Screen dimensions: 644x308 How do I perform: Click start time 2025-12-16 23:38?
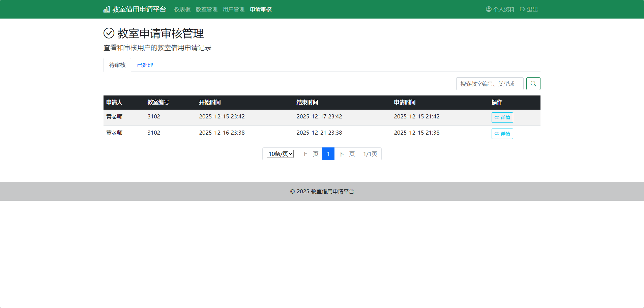222,133
